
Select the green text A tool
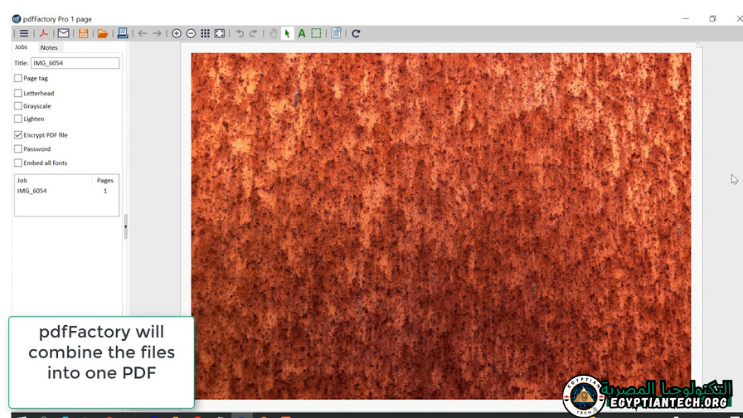tap(301, 33)
